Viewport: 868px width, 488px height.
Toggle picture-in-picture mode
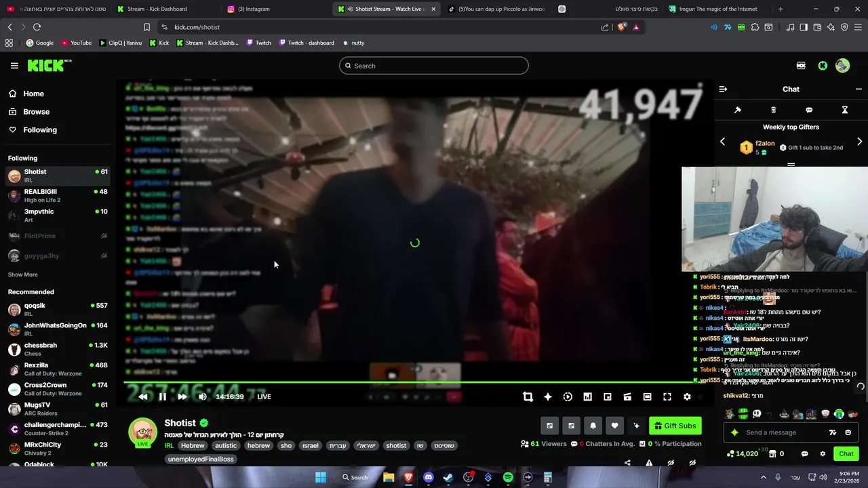[x=608, y=396]
